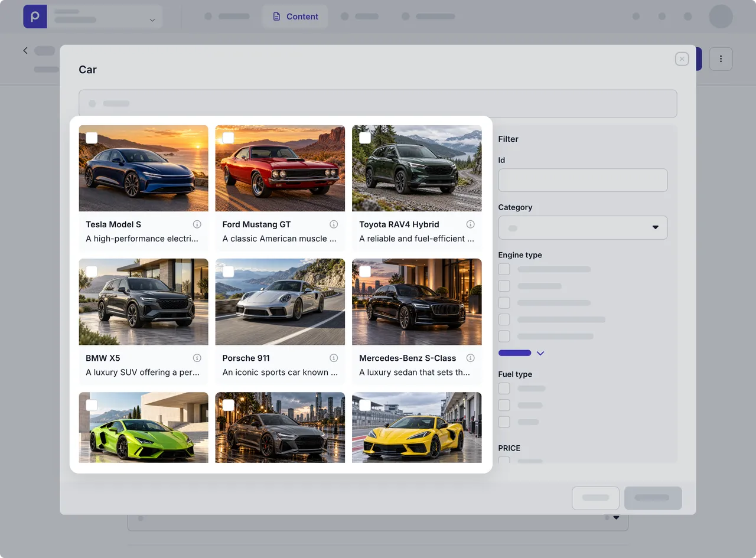Click the 'Tesla Model S' title

113,224
